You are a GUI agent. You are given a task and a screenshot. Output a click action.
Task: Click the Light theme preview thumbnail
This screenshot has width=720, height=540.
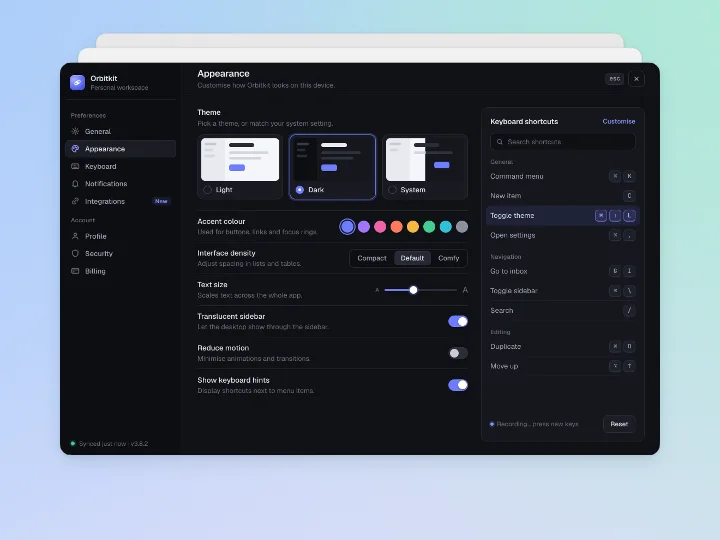click(240, 159)
